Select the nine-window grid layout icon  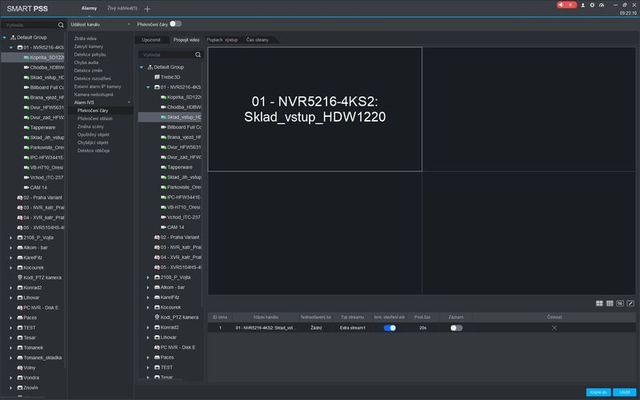coord(609,301)
